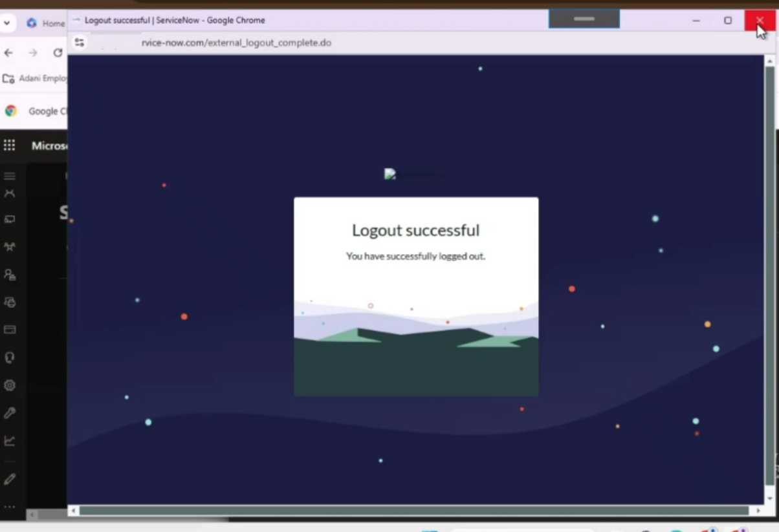This screenshot has height=532, width=779.
Task: Open the hamburger menu in the left sidebar
Action: click(x=9, y=175)
